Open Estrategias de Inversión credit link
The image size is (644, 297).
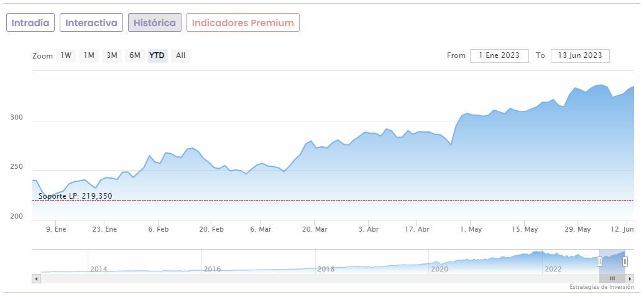tap(601, 287)
